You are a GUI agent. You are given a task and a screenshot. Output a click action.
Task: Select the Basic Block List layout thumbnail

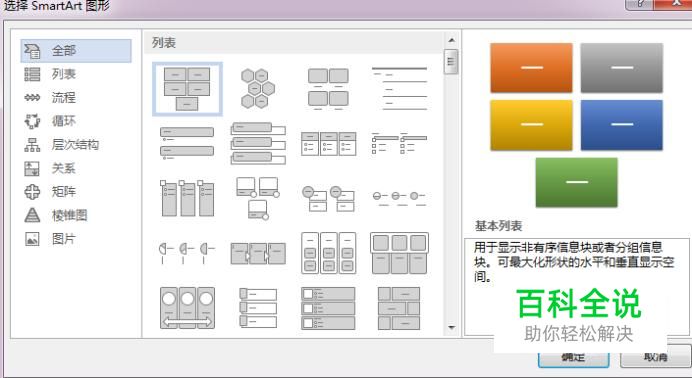(x=187, y=89)
